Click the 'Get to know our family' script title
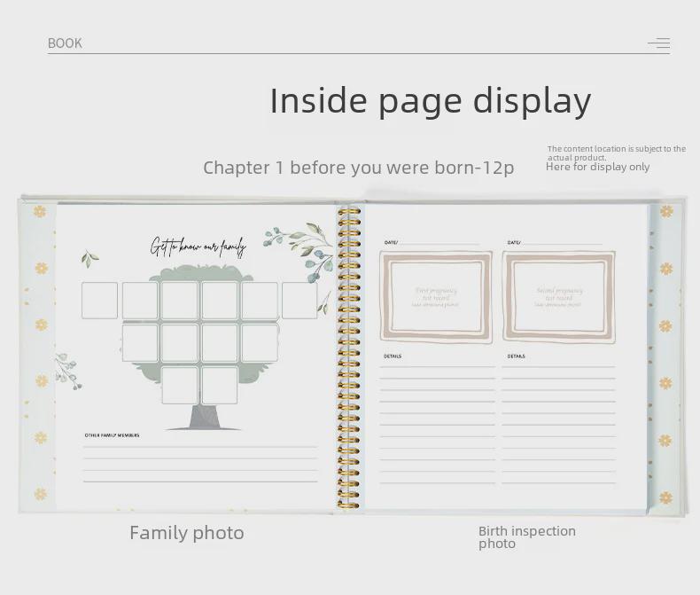 [x=198, y=247]
